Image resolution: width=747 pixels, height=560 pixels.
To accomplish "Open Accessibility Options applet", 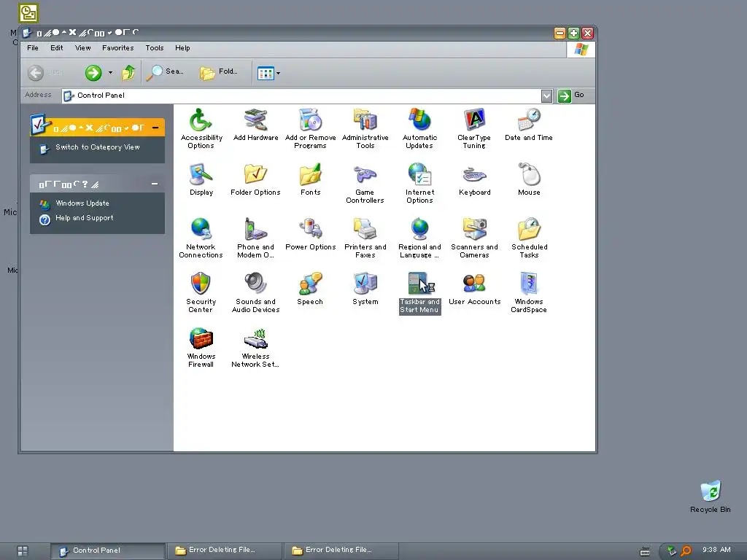I will [201, 128].
